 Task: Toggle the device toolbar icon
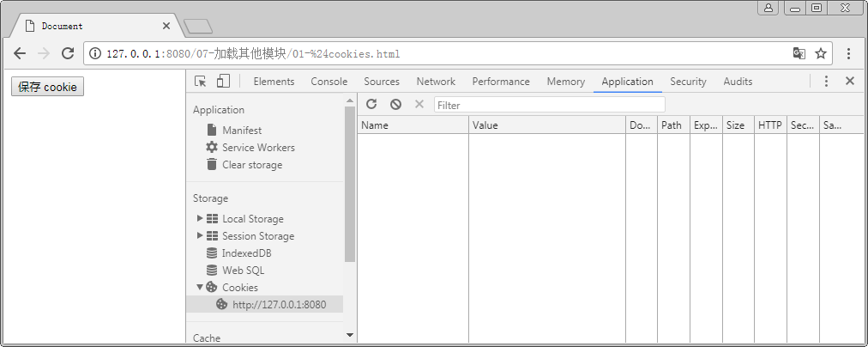tap(223, 82)
